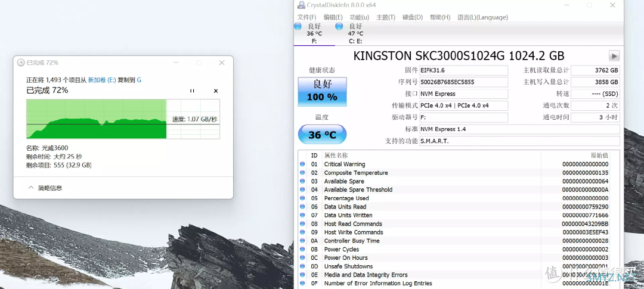Viewport: 644px width, 289px height.
Task: Open the 帮助(H) menu
Action: coord(440,17)
